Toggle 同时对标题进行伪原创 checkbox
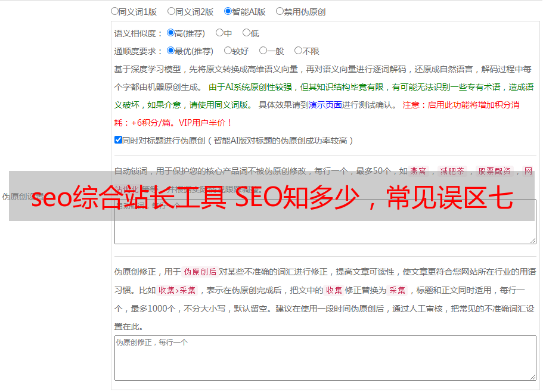 point(118,140)
